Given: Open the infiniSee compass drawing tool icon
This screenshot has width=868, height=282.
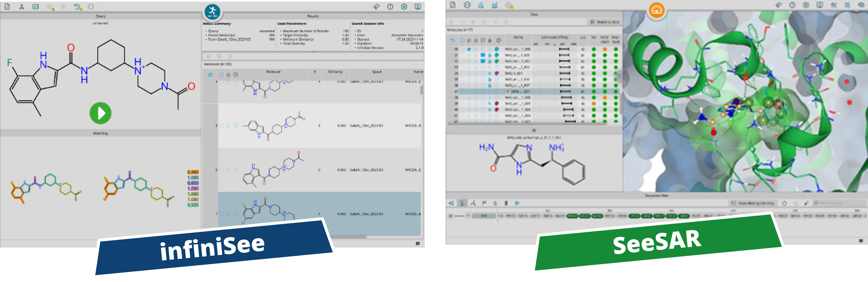Looking at the screenshot, I should [x=22, y=7].
